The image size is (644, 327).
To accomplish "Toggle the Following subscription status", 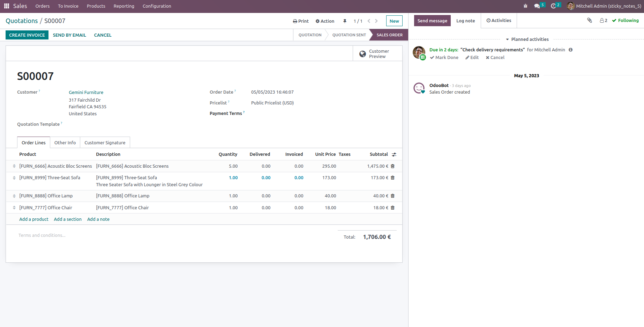I will (625, 21).
